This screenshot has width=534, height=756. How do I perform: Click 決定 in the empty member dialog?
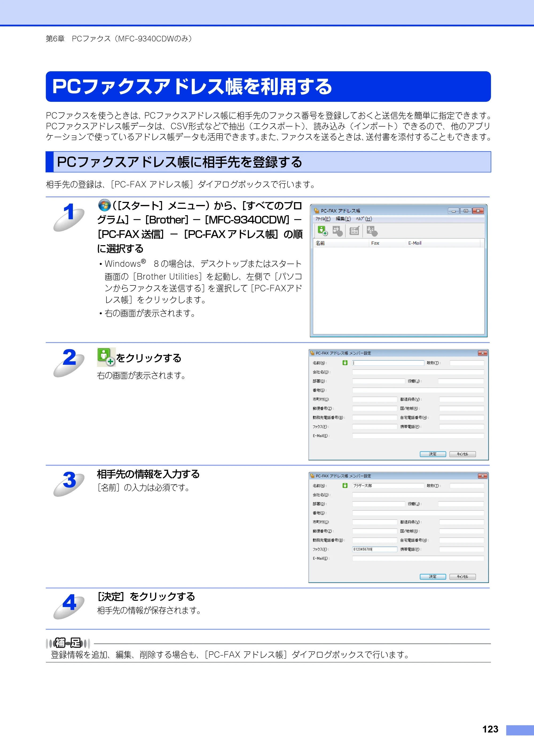pos(433,454)
